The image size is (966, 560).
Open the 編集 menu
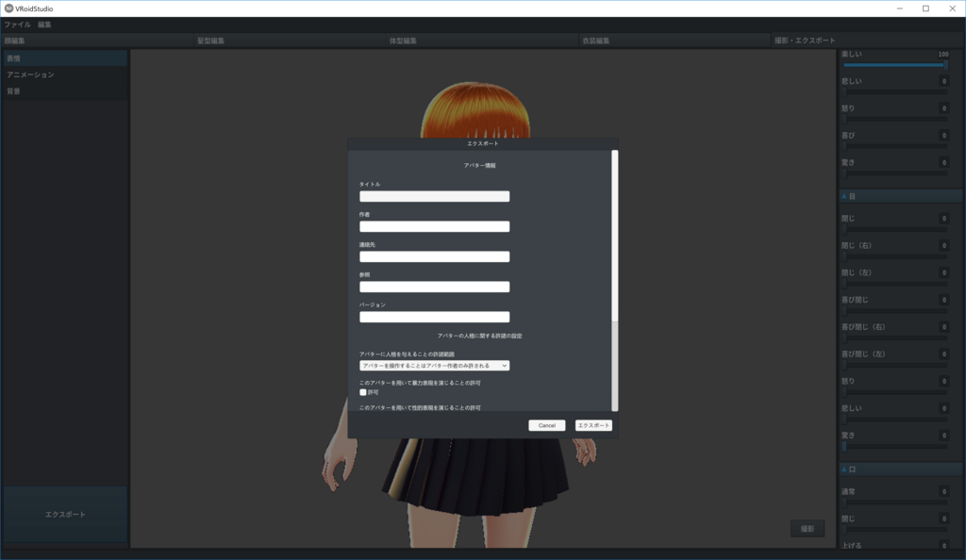coord(44,25)
